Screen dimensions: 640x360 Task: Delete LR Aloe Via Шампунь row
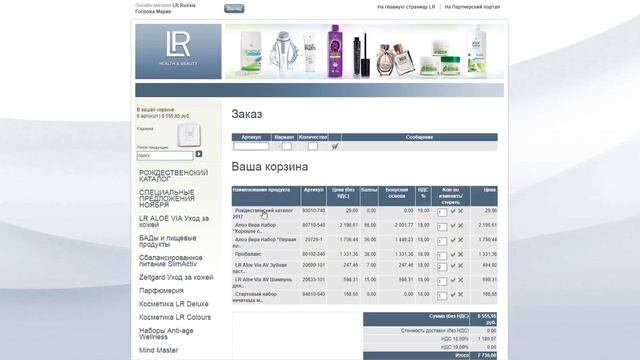(x=460, y=280)
